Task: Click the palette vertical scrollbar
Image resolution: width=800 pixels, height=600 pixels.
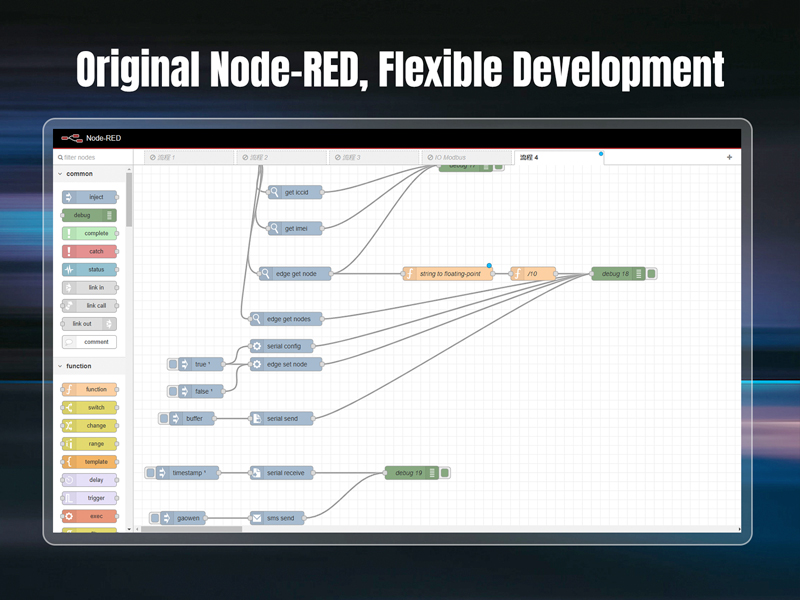Action: point(129,200)
